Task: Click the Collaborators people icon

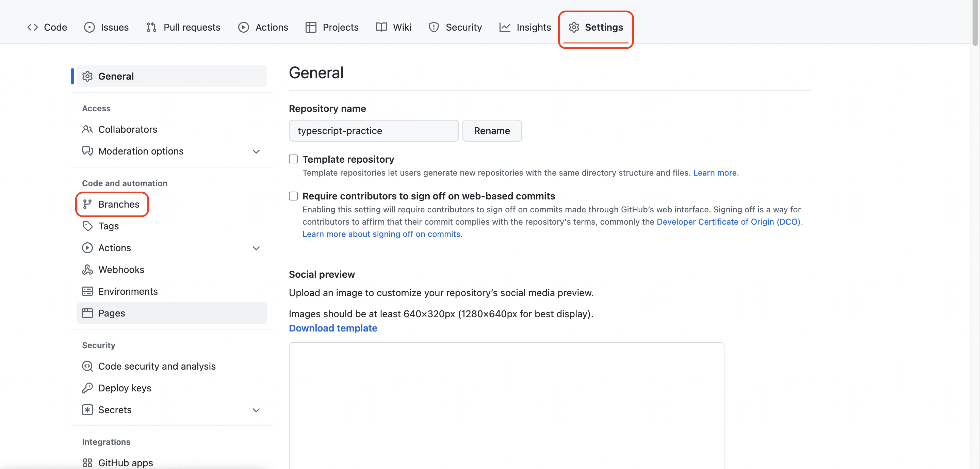Action: tap(87, 129)
